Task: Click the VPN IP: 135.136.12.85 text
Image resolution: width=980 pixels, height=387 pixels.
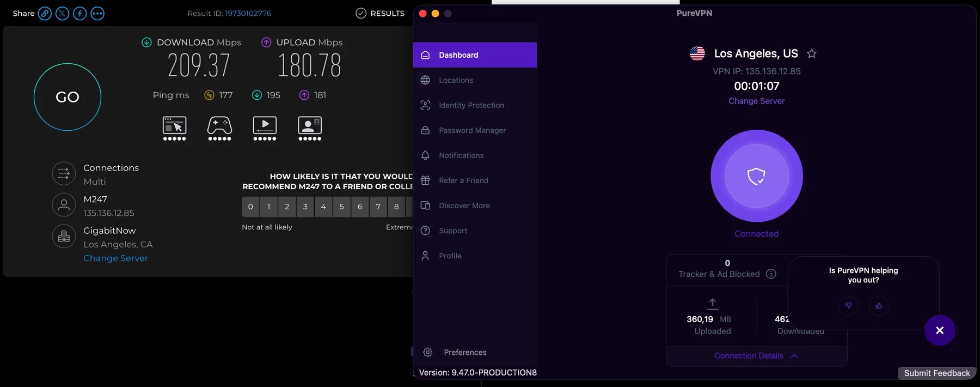Action: [756, 71]
